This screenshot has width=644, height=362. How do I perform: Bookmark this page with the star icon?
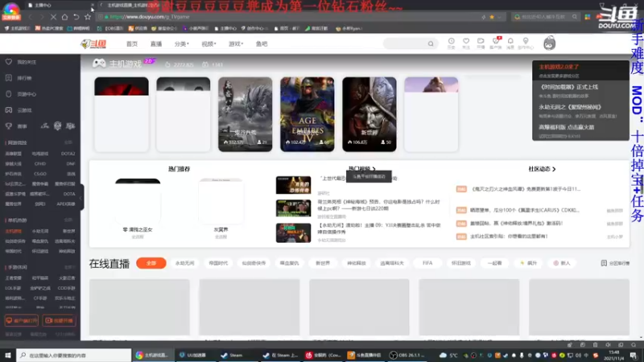point(88,17)
